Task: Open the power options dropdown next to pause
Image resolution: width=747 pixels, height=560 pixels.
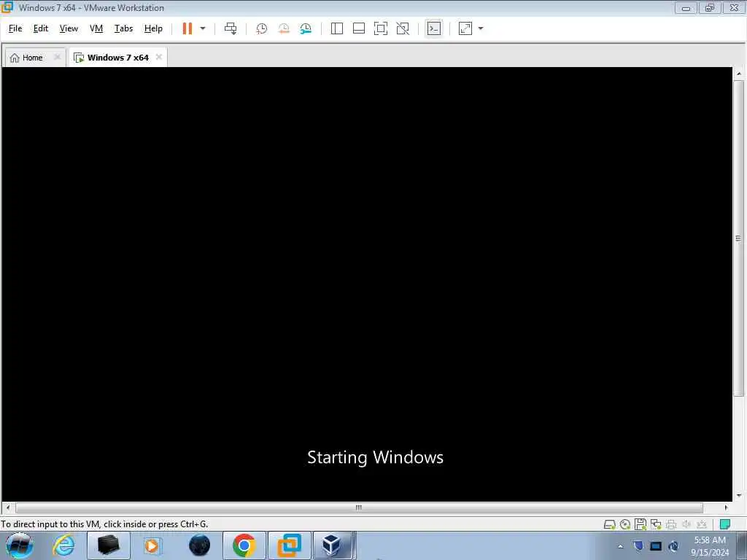Action: pos(203,28)
